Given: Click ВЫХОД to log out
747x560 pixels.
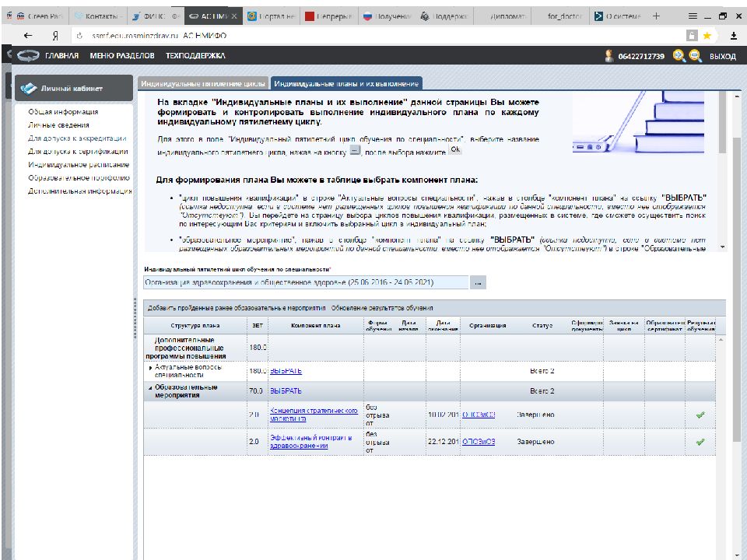Looking at the screenshot, I should point(723,56).
